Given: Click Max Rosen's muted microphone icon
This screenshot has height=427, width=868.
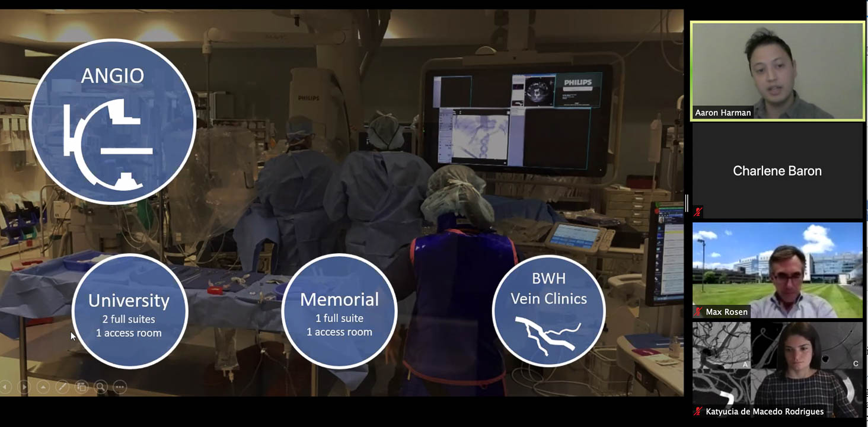Looking at the screenshot, I should pos(698,312).
